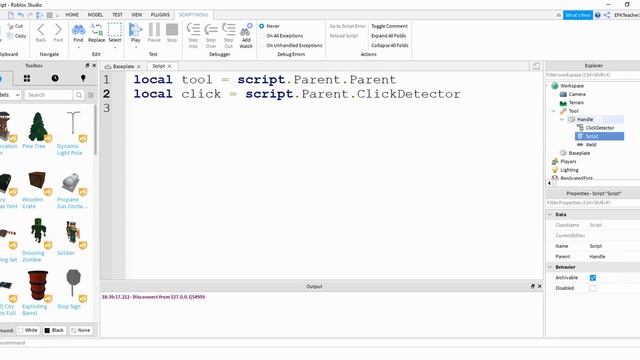Navigate Back with the arrow icon
The width and height of the screenshot is (640, 360).
click(41, 29)
